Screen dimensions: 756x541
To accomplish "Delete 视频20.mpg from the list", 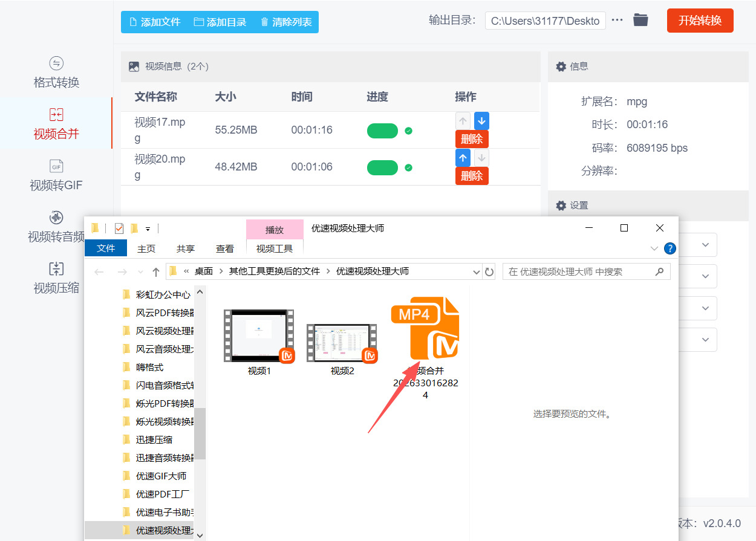I will click(x=472, y=176).
